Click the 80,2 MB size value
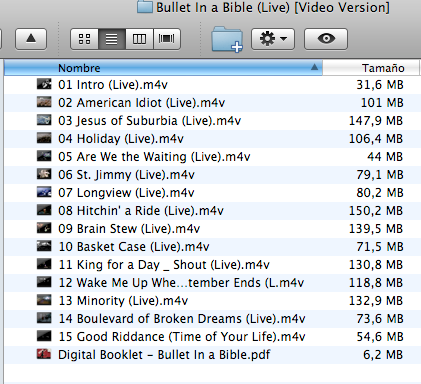Image resolution: width=421 pixels, height=384 pixels. (380, 193)
